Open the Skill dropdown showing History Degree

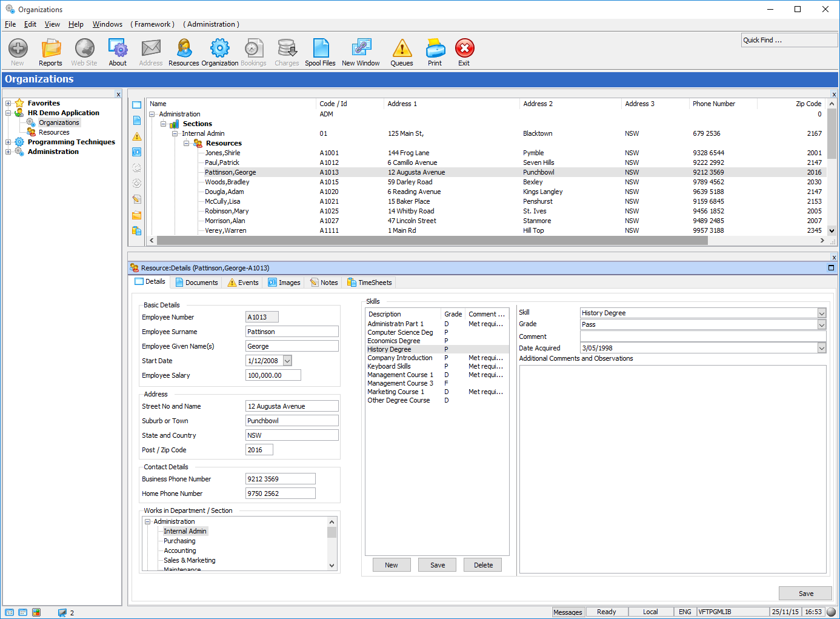821,313
